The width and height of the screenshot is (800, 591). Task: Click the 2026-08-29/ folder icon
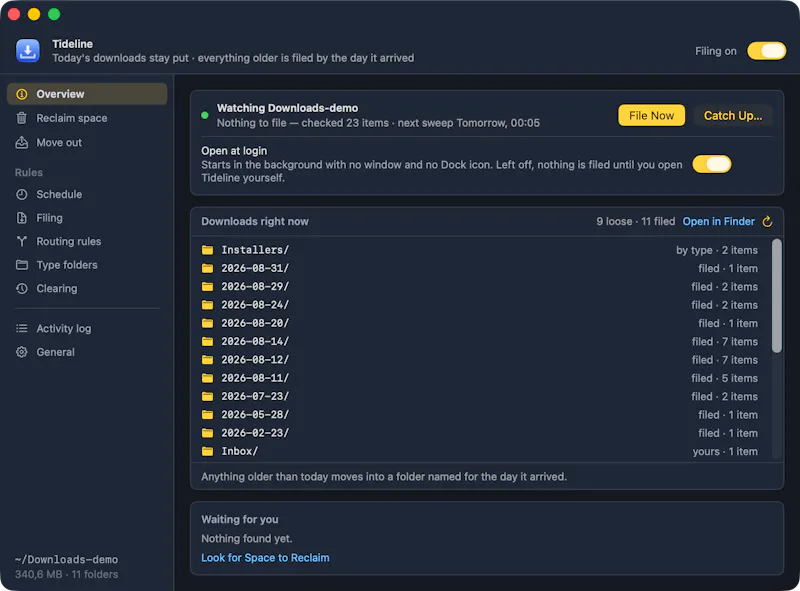pos(207,286)
